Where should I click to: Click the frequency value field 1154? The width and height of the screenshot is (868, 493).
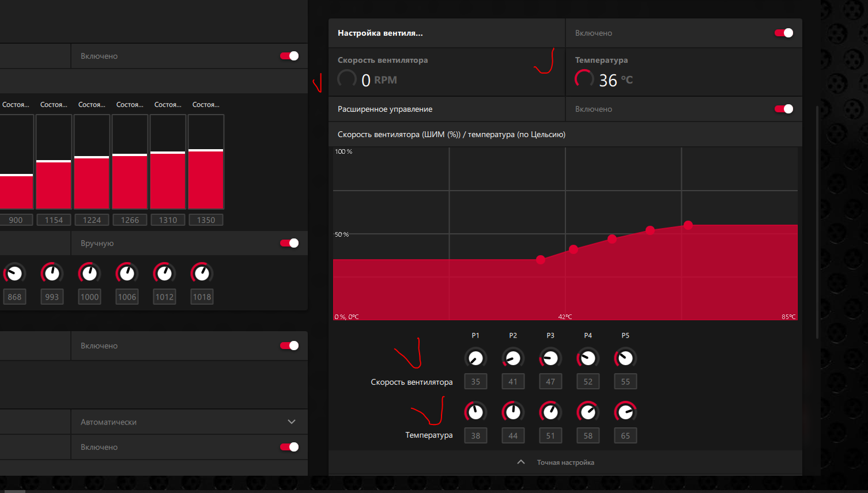[54, 220]
